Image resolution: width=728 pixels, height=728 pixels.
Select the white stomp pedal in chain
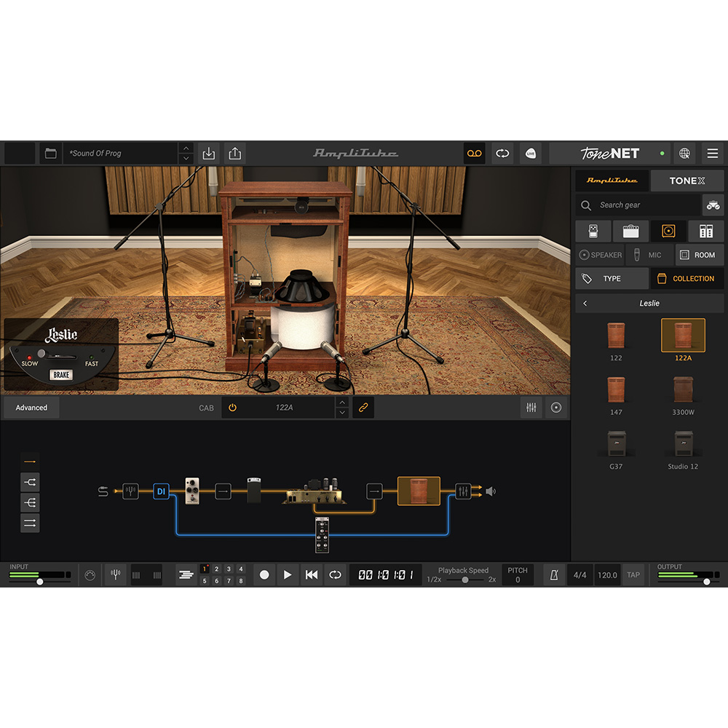pyautogui.click(x=192, y=490)
